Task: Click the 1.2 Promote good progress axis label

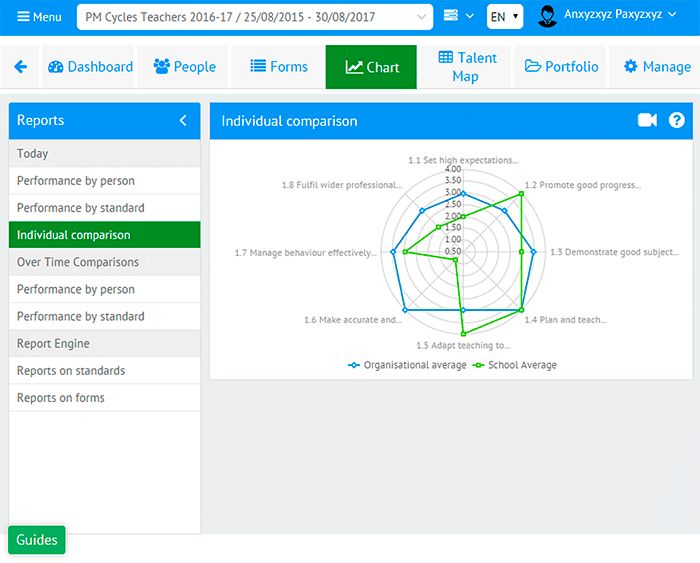Action: click(x=583, y=185)
